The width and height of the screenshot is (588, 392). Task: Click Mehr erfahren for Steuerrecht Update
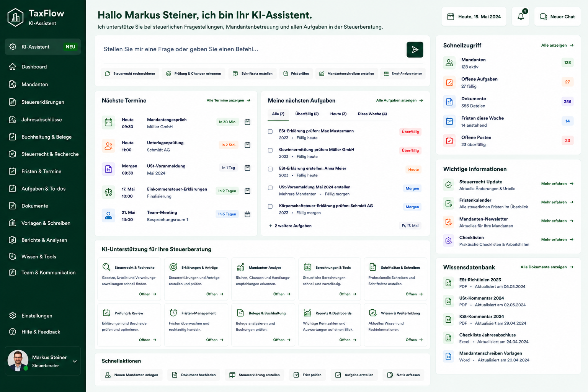coord(557,184)
